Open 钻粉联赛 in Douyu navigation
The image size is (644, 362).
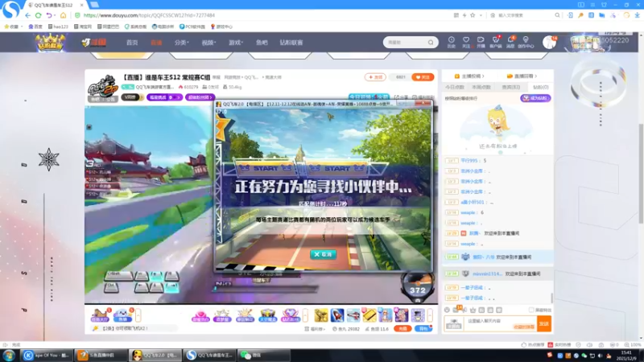[x=291, y=43]
